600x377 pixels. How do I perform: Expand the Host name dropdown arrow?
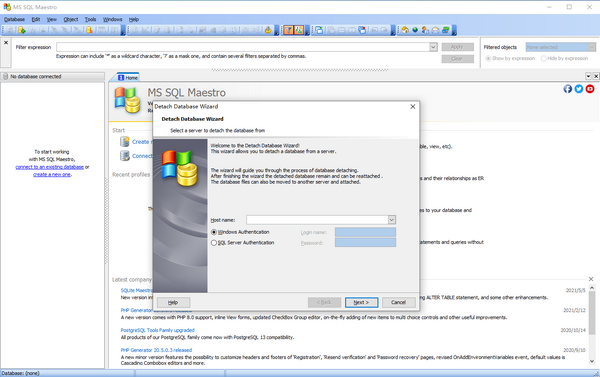point(391,220)
